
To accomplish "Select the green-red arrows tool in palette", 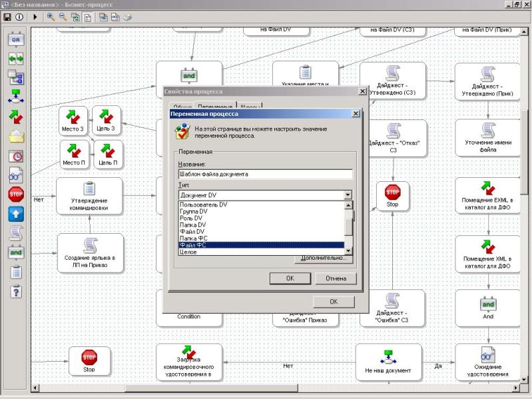I will tap(16, 117).
